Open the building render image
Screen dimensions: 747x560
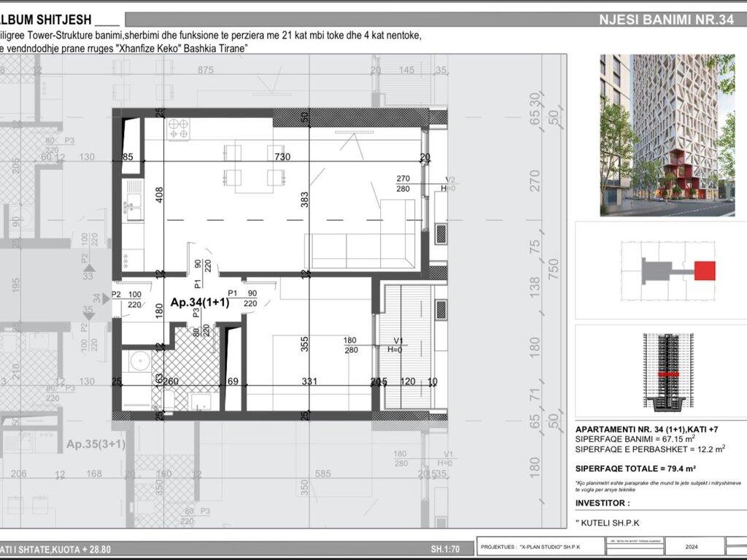tap(667, 136)
